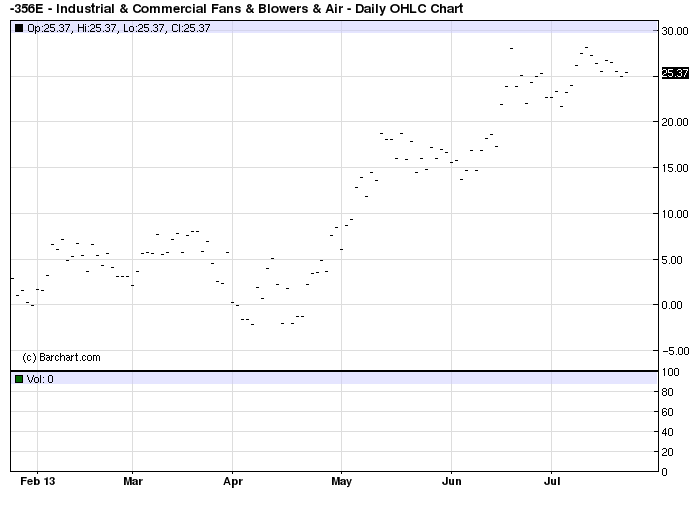Click the 15.00 price axis label

coord(675,168)
